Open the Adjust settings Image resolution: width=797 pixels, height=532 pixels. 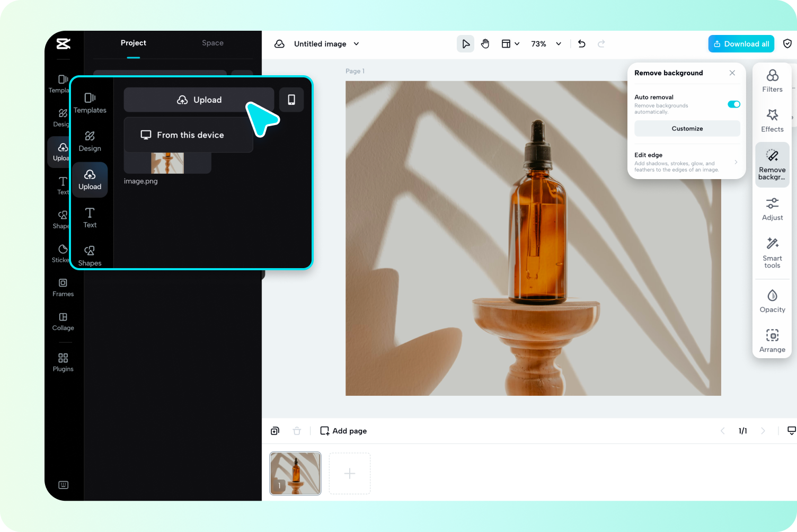pyautogui.click(x=772, y=209)
